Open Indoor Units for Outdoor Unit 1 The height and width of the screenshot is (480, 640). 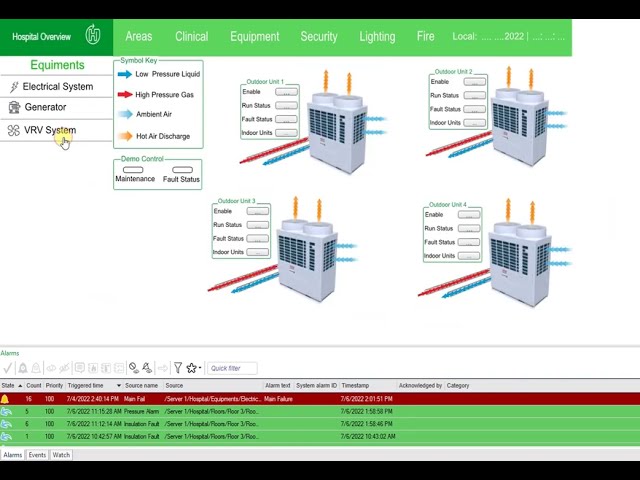click(286, 133)
